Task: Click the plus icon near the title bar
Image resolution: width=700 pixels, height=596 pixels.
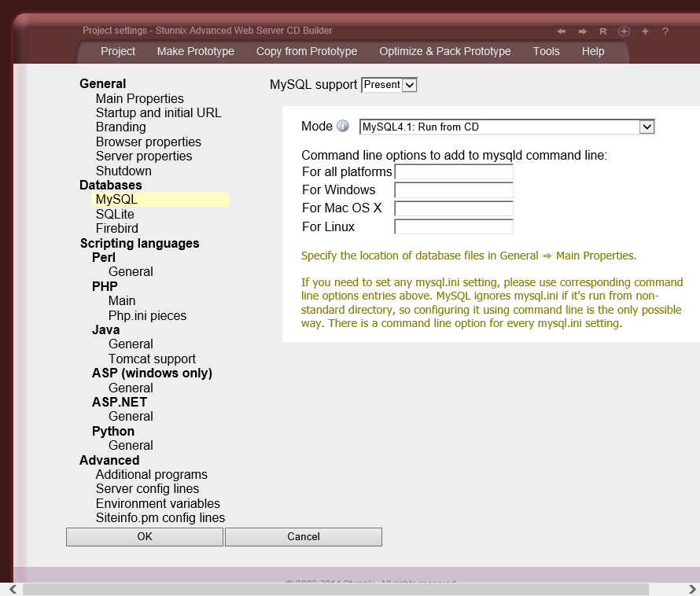Action: tap(645, 31)
